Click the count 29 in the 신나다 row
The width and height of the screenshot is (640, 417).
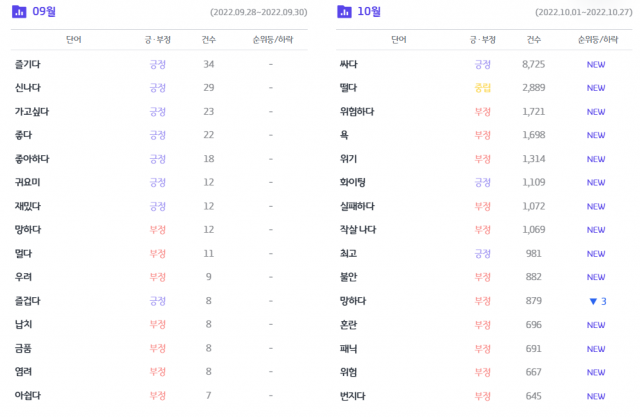209,88
